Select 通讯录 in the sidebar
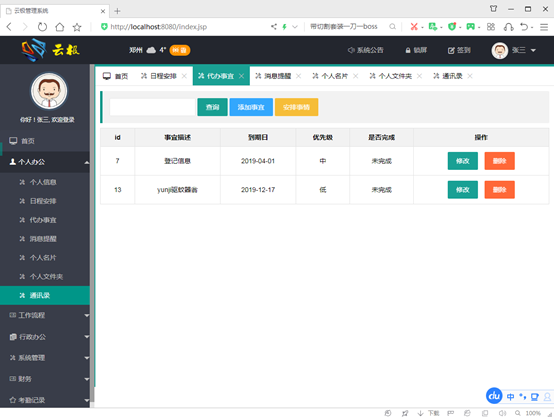The width and height of the screenshot is (554, 419). [45, 295]
